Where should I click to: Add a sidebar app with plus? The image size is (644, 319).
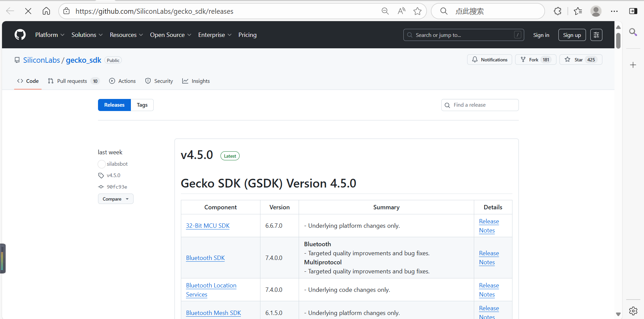pyautogui.click(x=633, y=65)
